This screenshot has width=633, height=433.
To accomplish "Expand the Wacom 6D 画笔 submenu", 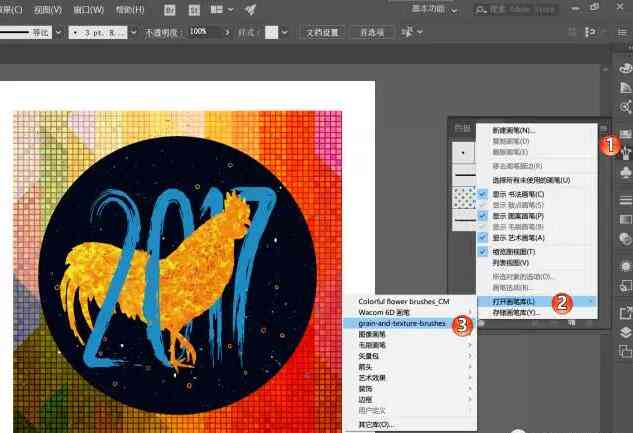I will [x=470, y=312].
